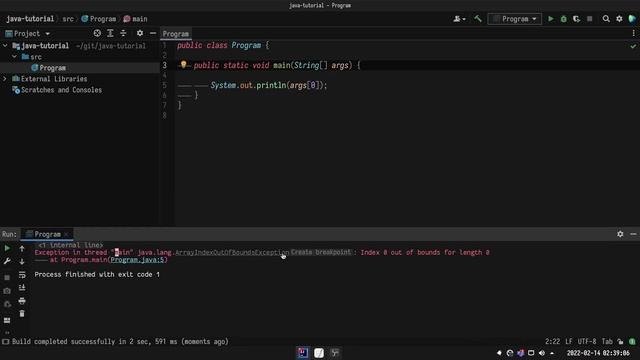
Task: Open Project panel options gear
Action: (140, 33)
